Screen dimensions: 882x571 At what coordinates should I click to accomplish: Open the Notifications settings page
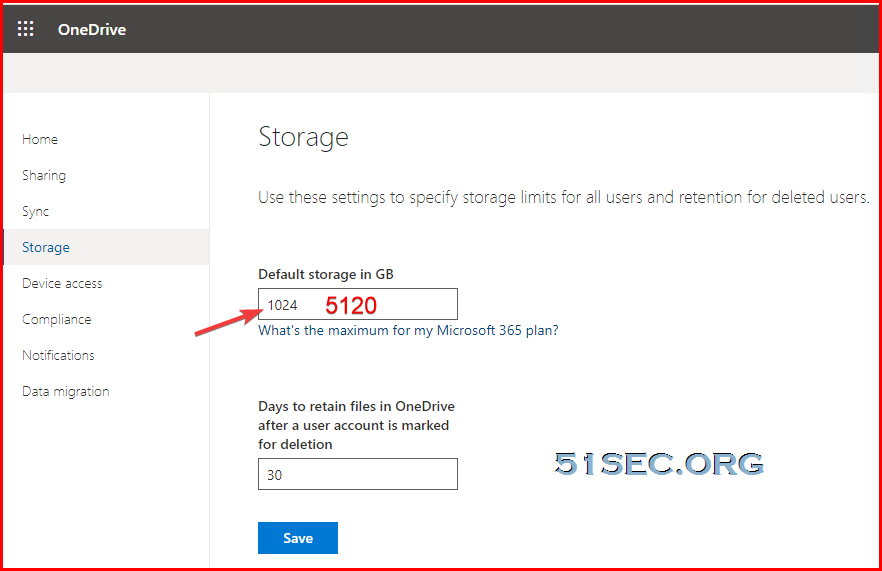point(58,355)
